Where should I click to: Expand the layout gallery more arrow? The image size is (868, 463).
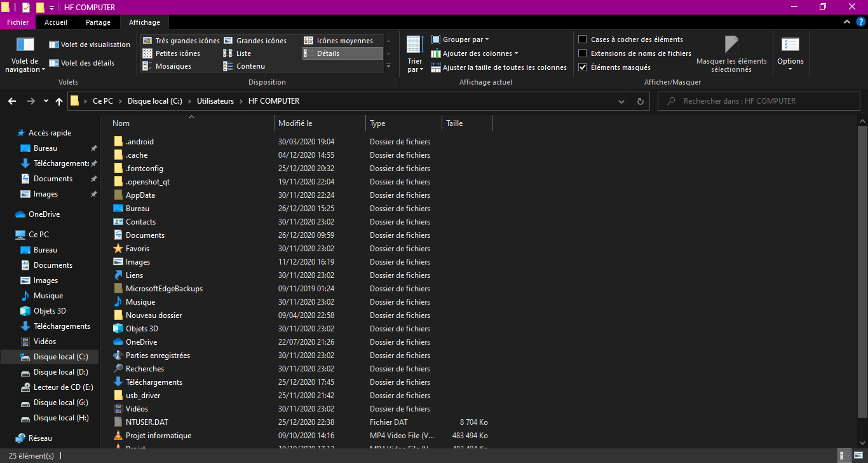pos(388,66)
